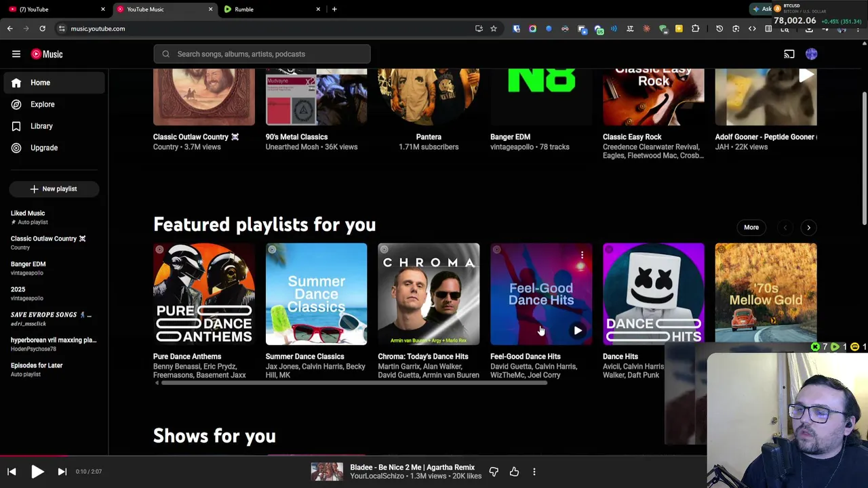
Task: Dislike the Bladee song
Action: 494,472
